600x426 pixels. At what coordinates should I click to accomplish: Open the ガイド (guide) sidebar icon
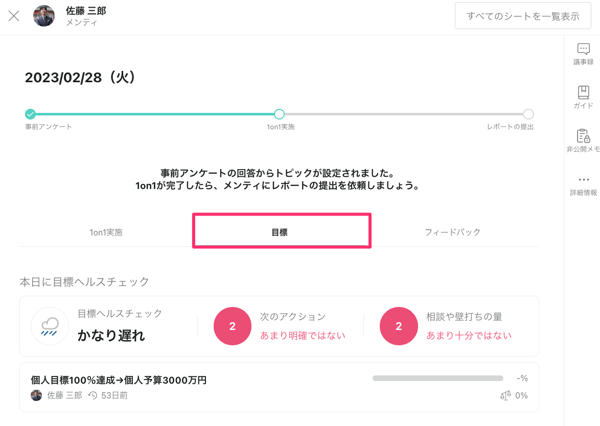pyautogui.click(x=583, y=92)
